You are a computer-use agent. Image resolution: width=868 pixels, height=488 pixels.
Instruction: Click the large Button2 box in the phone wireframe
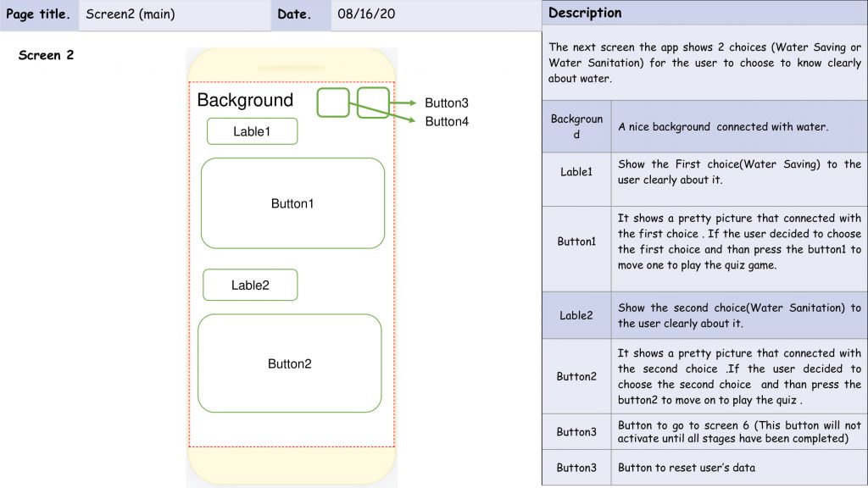point(290,363)
